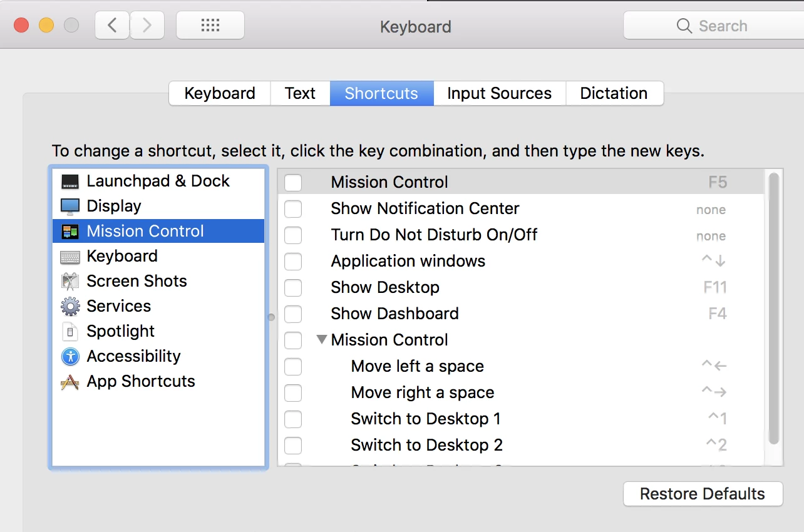Viewport: 804px width, 532px height.
Task: Click the Restore Defaults button
Action: tap(703, 494)
